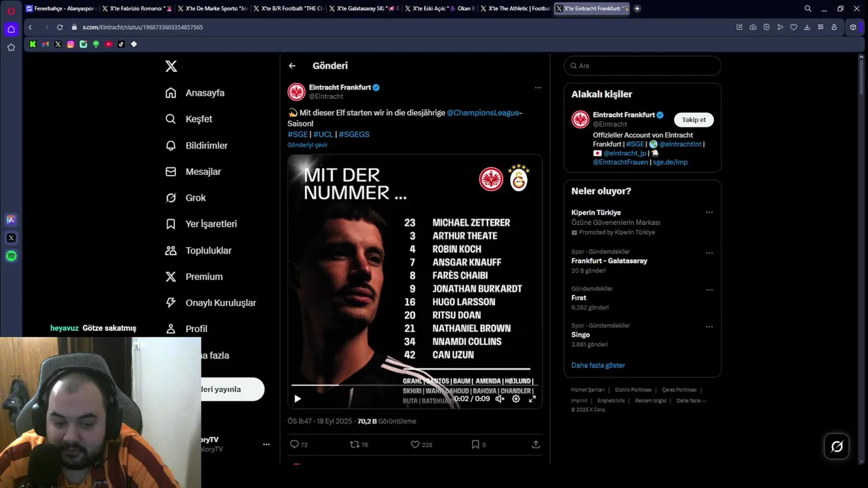This screenshot has height=488, width=868.
Task: Click Takip et follow button
Action: point(694,120)
